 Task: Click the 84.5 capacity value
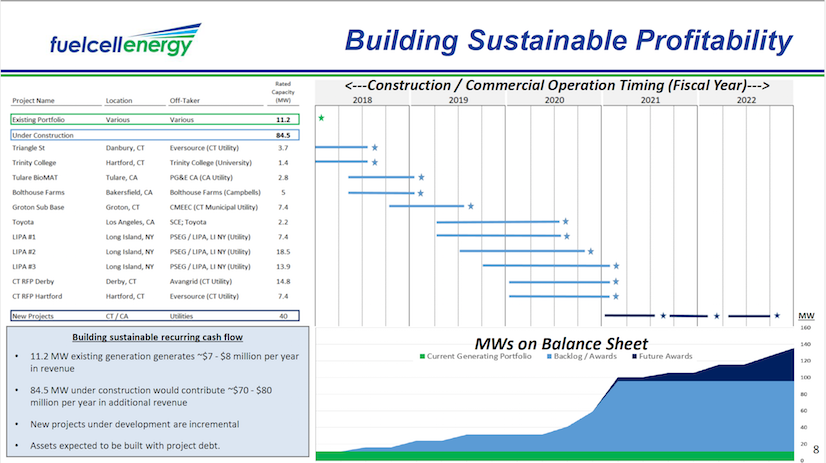coord(283,135)
